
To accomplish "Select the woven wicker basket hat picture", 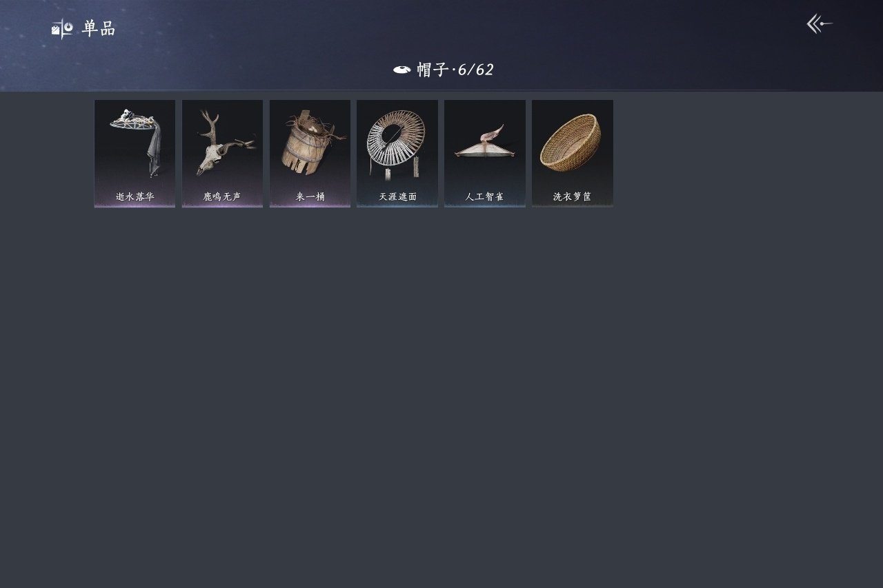I will 571,142.
